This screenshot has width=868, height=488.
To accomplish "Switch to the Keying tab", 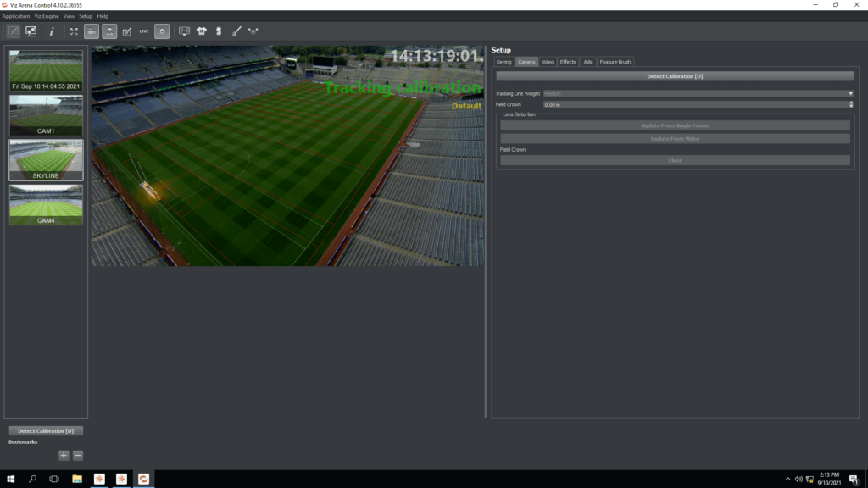I will tap(506, 61).
